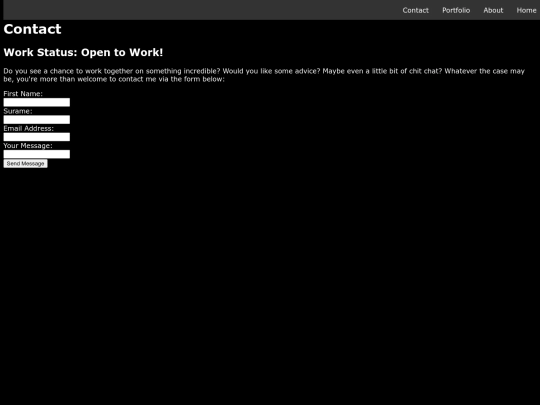Select the Your Message input box

click(x=37, y=154)
